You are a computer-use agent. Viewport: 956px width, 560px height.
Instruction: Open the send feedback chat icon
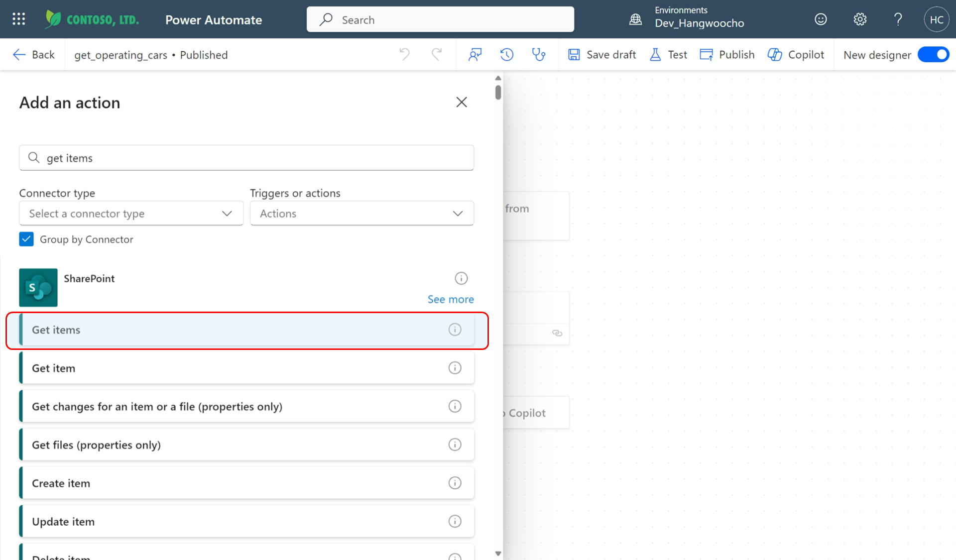(475, 54)
